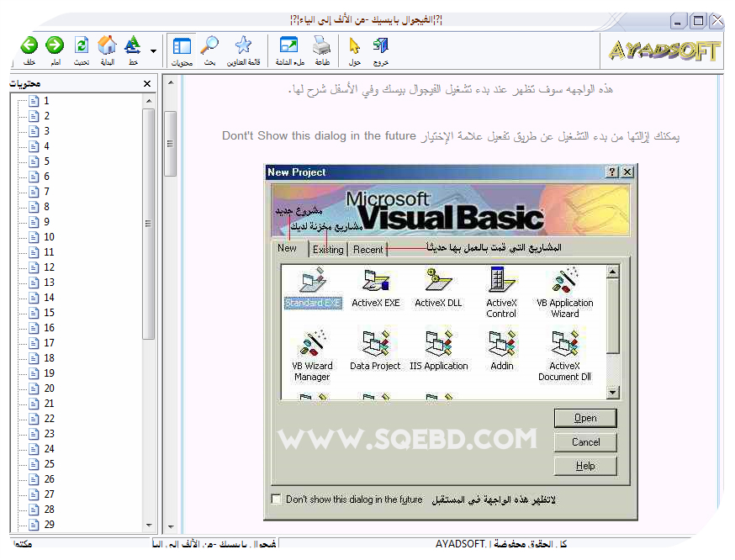
Task: Switch to full screen view icon
Action: (x=288, y=46)
